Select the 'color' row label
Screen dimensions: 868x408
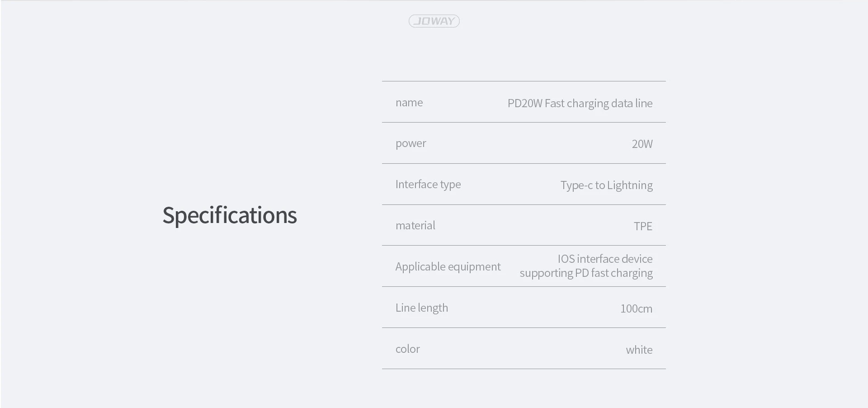pos(407,349)
